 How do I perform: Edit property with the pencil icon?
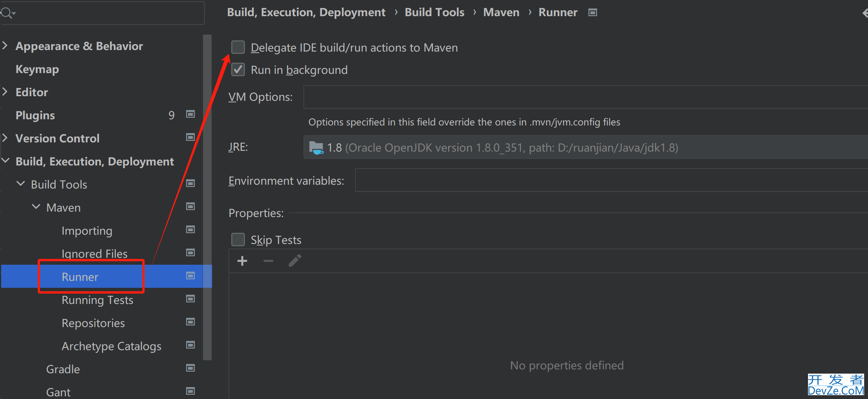(295, 261)
